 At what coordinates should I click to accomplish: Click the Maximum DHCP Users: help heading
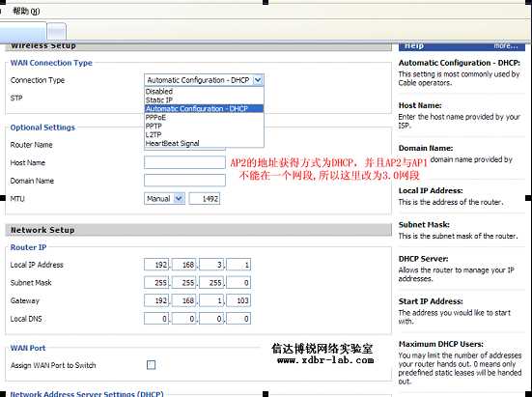[x=440, y=344]
